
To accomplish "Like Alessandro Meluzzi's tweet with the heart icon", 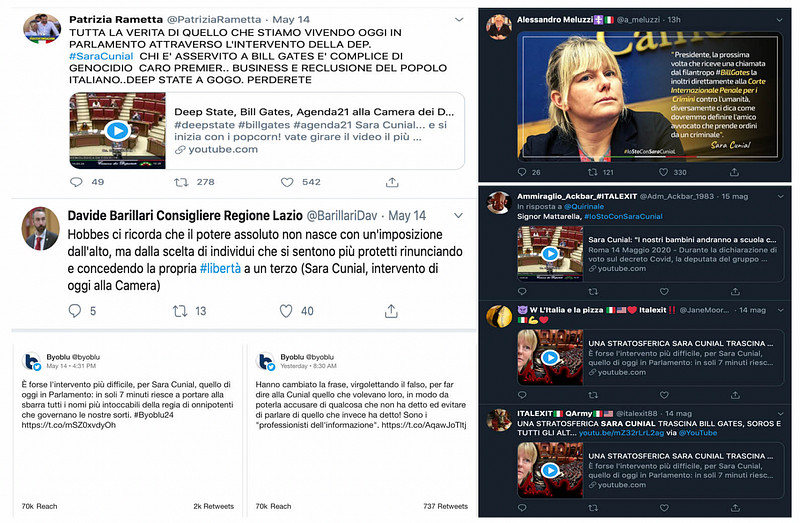I will tap(663, 172).
